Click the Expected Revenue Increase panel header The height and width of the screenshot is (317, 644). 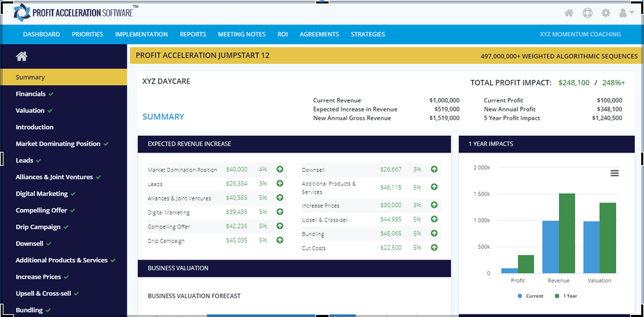point(294,144)
